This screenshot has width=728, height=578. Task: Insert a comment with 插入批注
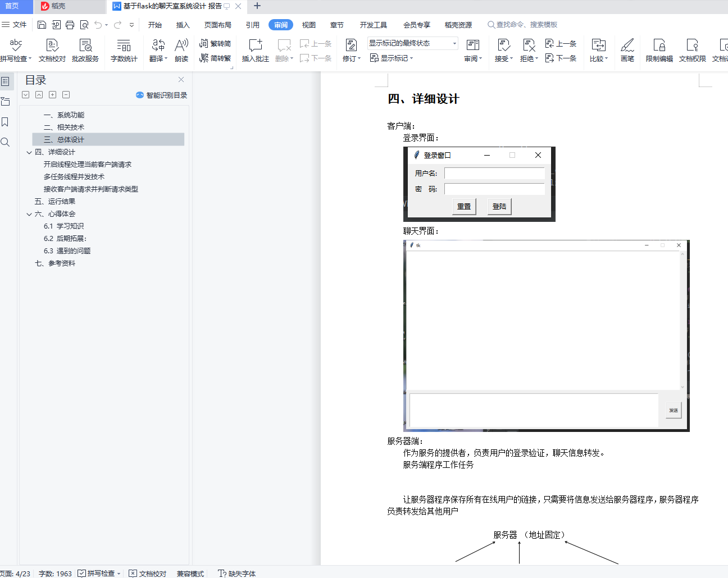coord(256,51)
